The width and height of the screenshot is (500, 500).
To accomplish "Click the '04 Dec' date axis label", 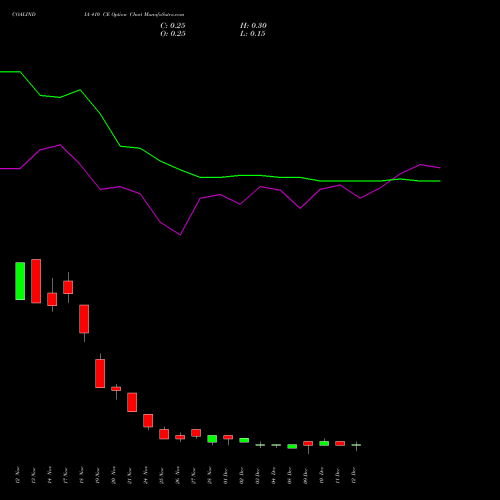I will (x=274, y=475).
